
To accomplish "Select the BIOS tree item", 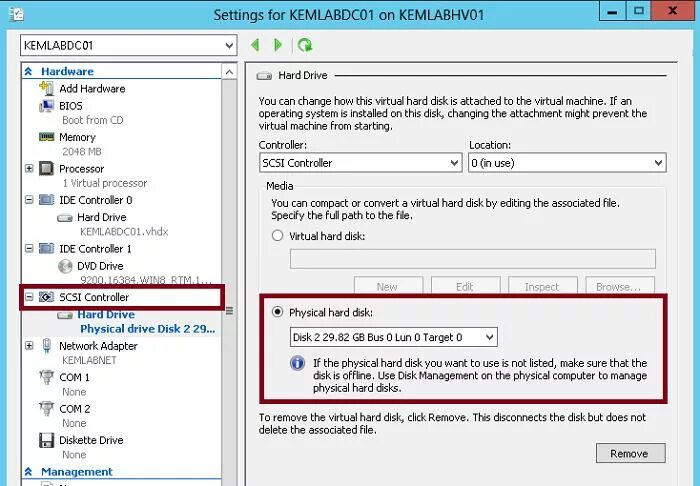I will pos(71,106).
